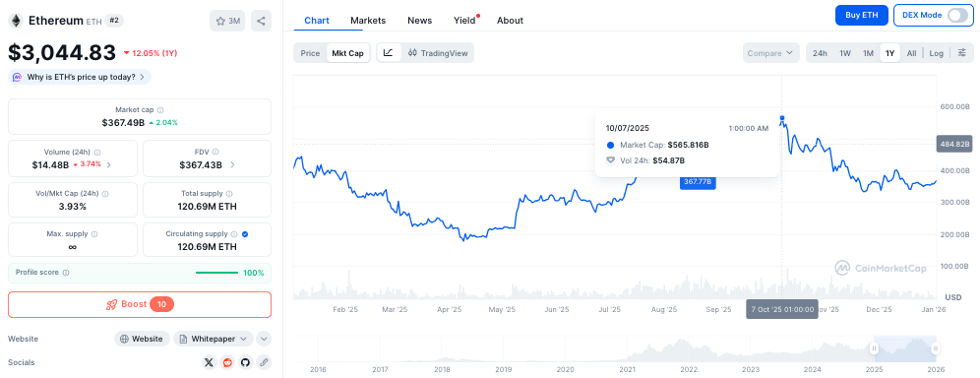980x378 pixels.
Task: Set chart range to 1W
Action: pyautogui.click(x=845, y=53)
